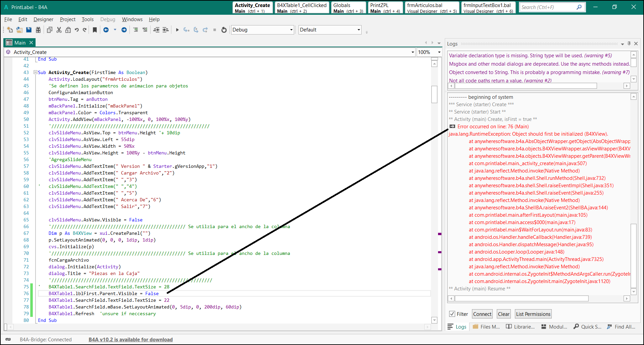Image resolution: width=644 pixels, height=345 pixels.
Task: Switch to the Quick Search tab
Action: point(587,327)
